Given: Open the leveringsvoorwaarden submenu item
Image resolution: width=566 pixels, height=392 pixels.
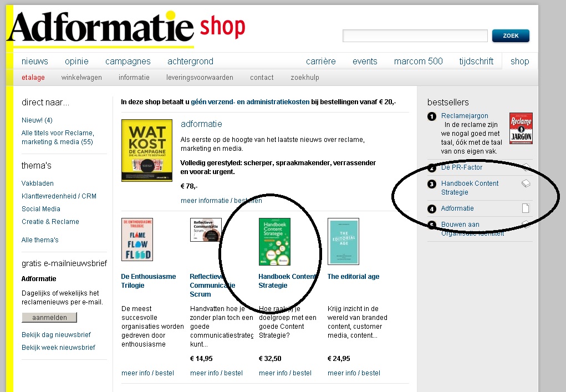Looking at the screenshot, I should point(200,77).
